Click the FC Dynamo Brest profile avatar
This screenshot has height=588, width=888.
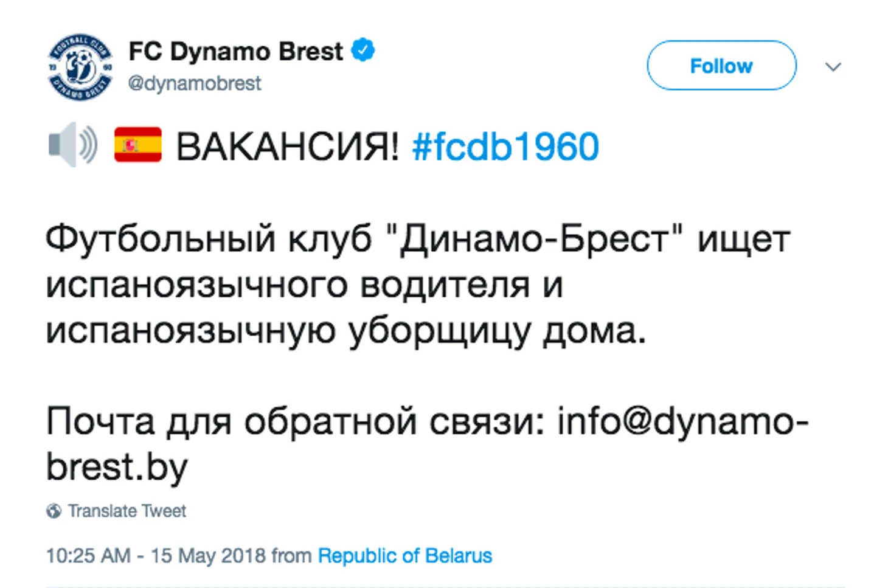[x=80, y=67]
